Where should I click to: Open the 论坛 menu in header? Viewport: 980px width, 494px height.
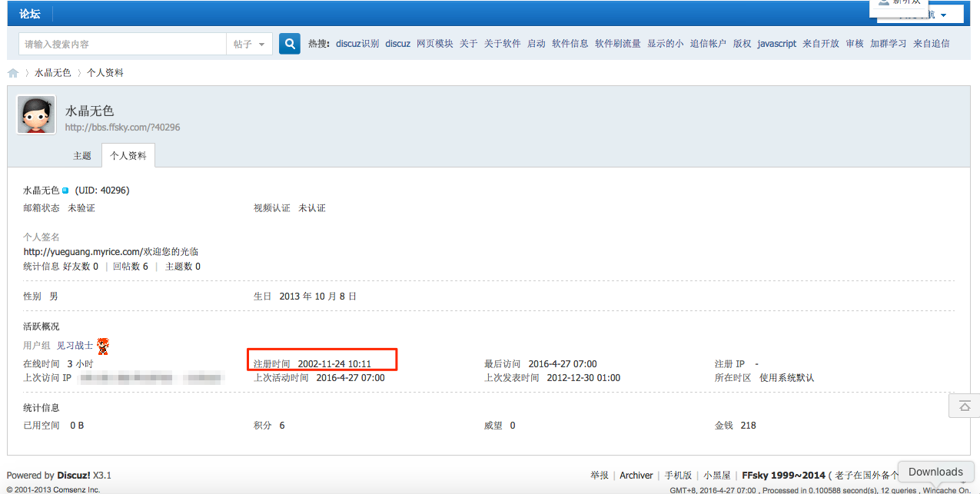coord(31,14)
